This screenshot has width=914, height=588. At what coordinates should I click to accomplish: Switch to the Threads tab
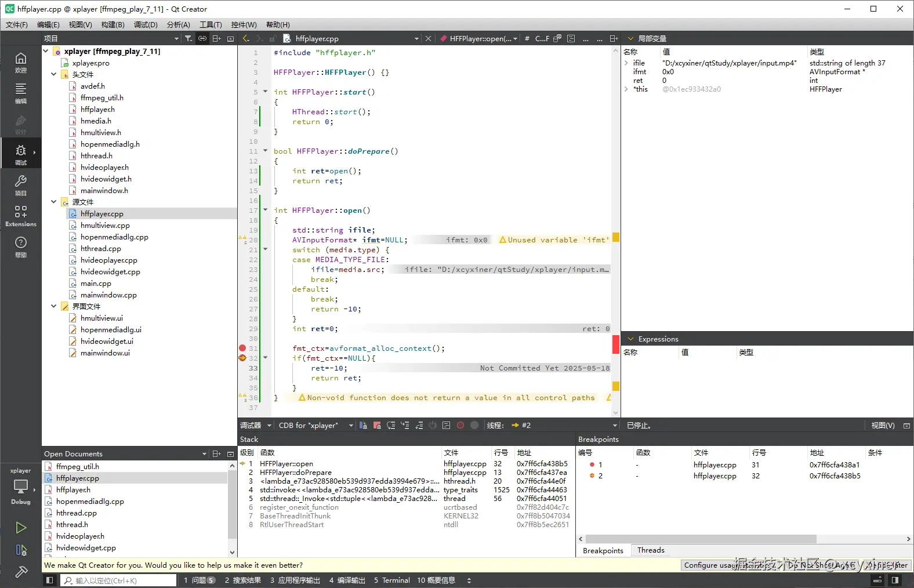point(650,550)
